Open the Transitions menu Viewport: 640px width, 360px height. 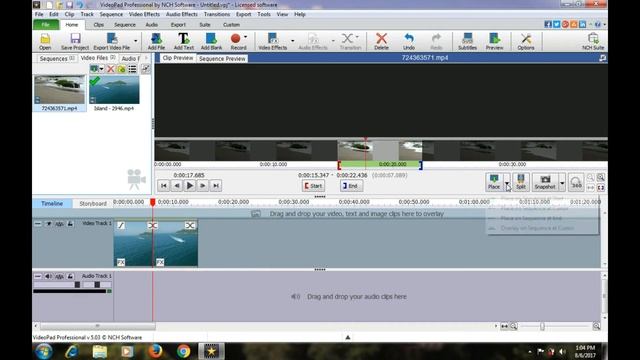coord(217,14)
